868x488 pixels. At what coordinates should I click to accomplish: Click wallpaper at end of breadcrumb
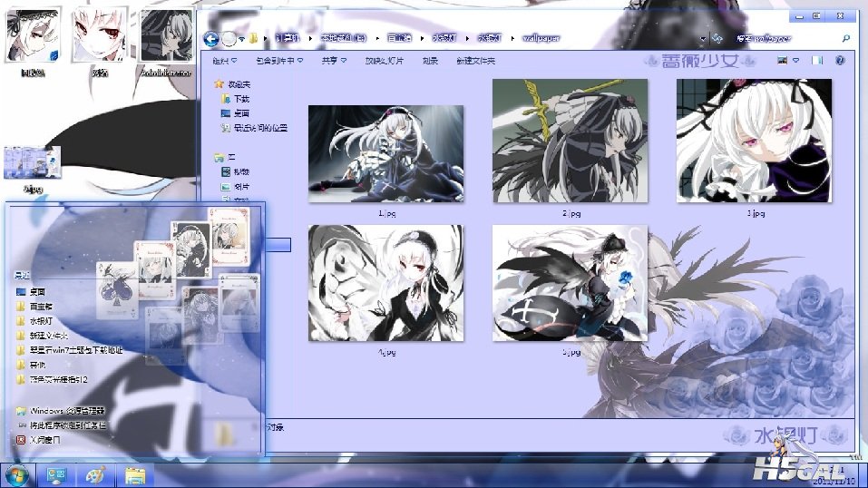(x=541, y=38)
